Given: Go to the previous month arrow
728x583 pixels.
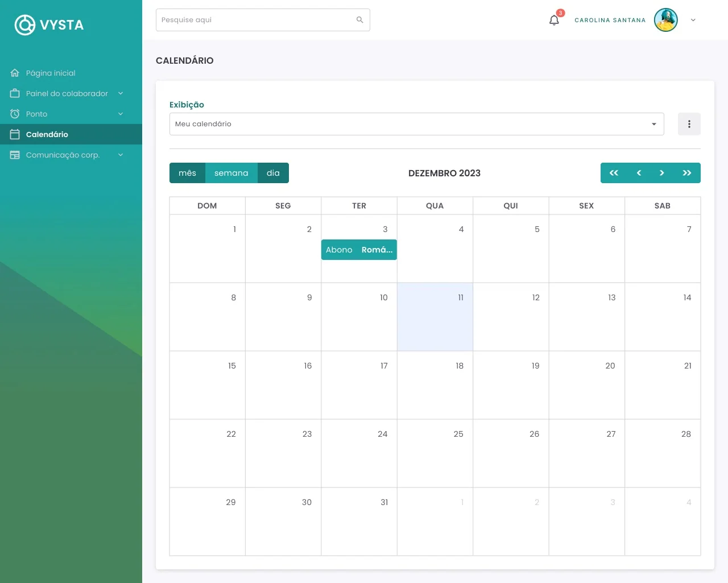Looking at the screenshot, I should [639, 173].
